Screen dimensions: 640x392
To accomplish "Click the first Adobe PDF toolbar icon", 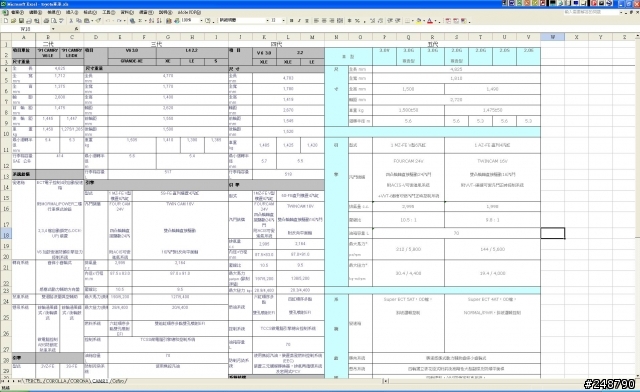I will coord(448,20).
